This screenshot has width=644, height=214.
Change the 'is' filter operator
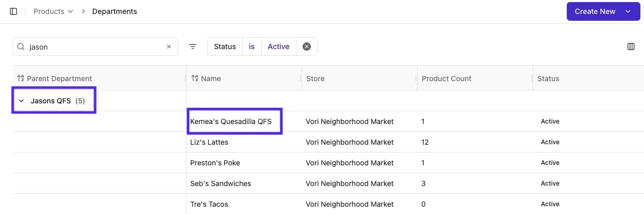click(252, 47)
